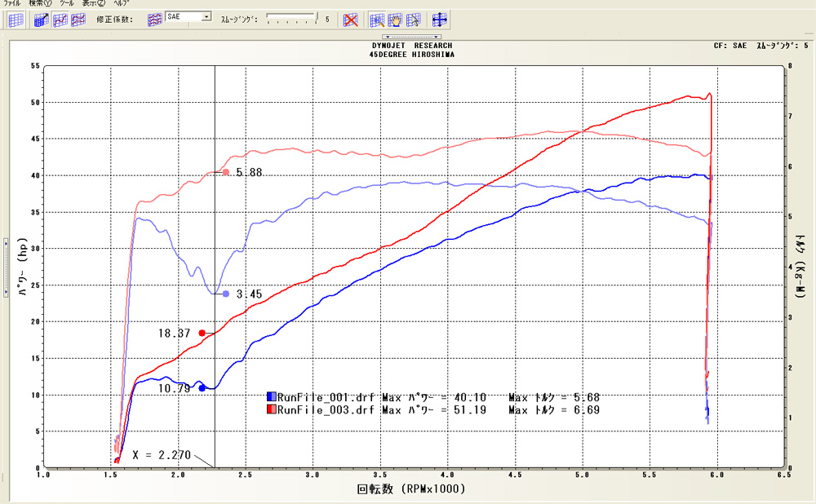Open the ファイル menu
816x504 pixels.
tap(12, 3)
